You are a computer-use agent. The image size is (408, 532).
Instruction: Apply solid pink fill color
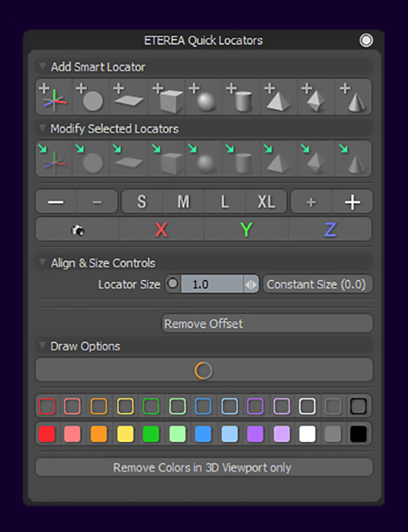(x=72, y=434)
